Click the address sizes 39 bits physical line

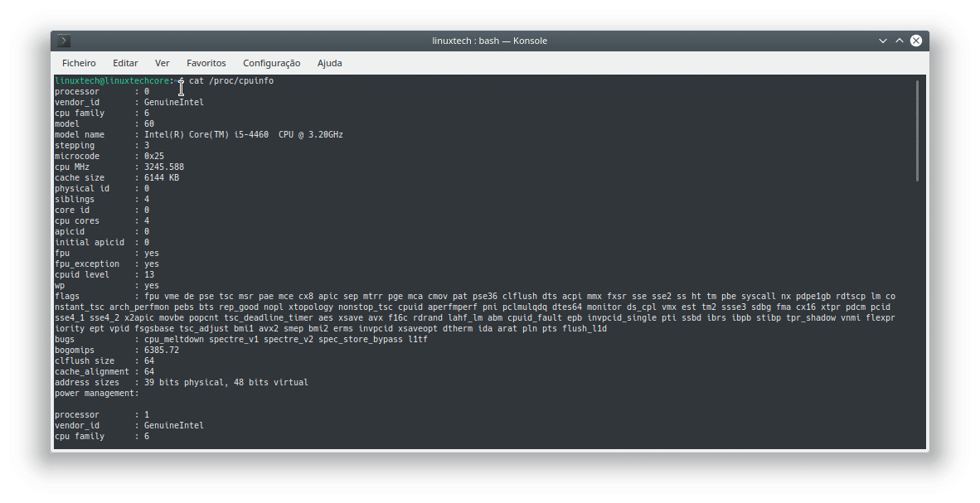182,382
